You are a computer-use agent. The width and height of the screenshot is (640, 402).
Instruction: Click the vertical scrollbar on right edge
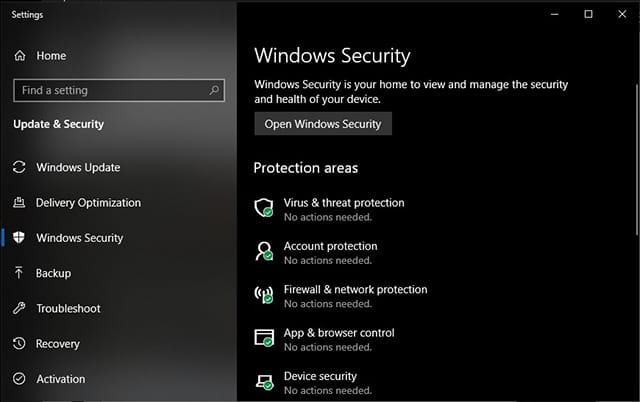click(637, 159)
